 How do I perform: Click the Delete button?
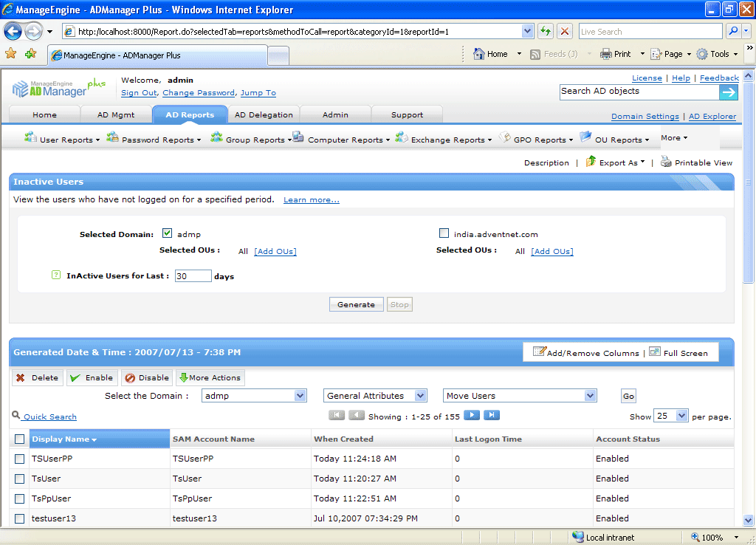coord(38,377)
